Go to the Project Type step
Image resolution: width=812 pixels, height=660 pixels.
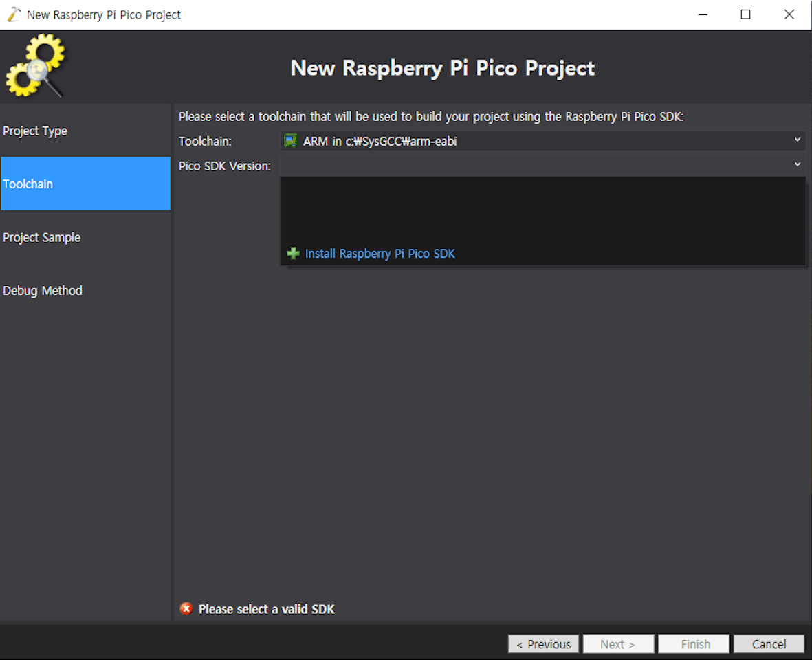[x=35, y=131]
